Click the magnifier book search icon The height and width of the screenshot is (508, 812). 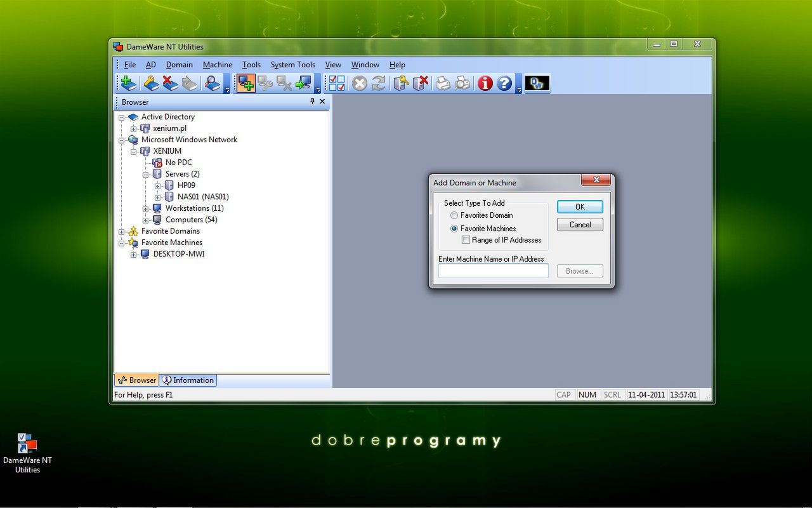[213, 83]
